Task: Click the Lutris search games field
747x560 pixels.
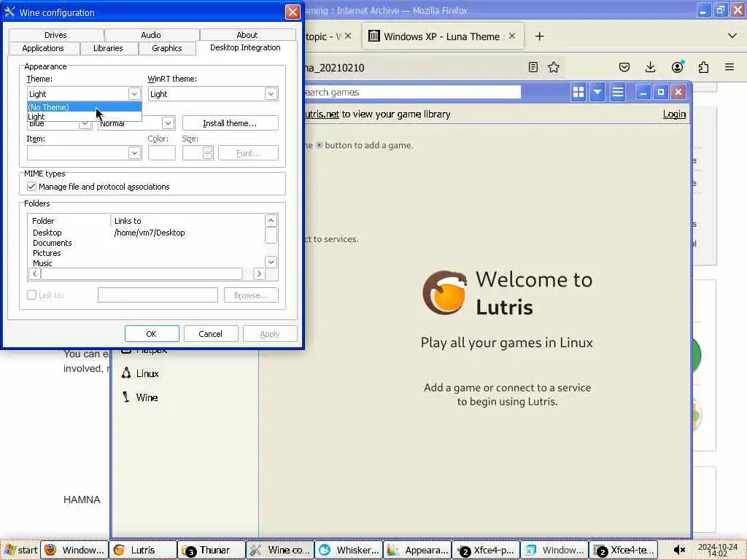Action: click(x=413, y=92)
